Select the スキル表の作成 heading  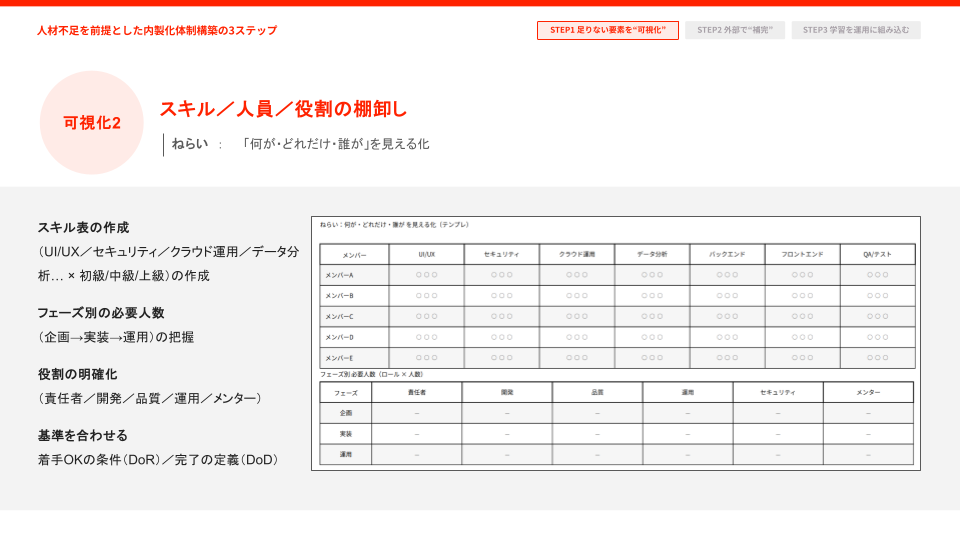[x=83, y=227]
